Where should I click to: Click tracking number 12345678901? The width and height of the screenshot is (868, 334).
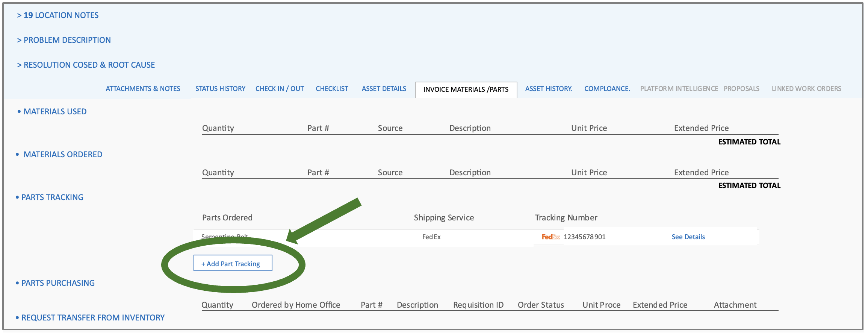tap(584, 237)
